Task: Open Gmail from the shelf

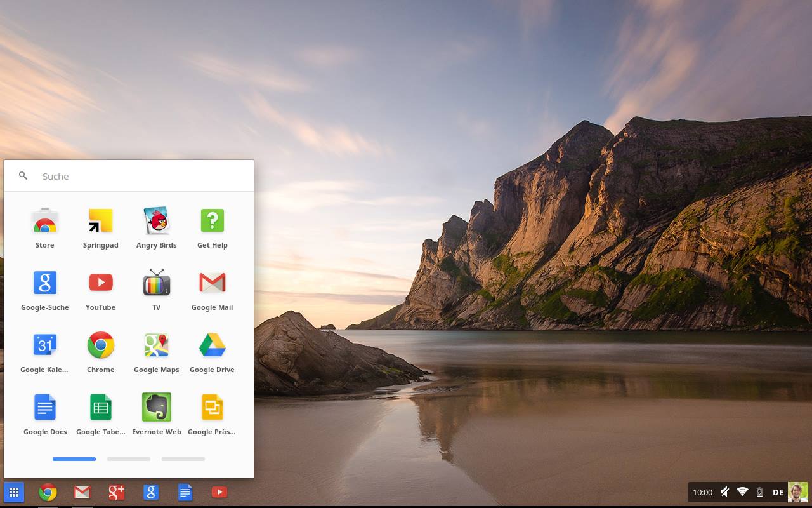Action: coord(82,492)
